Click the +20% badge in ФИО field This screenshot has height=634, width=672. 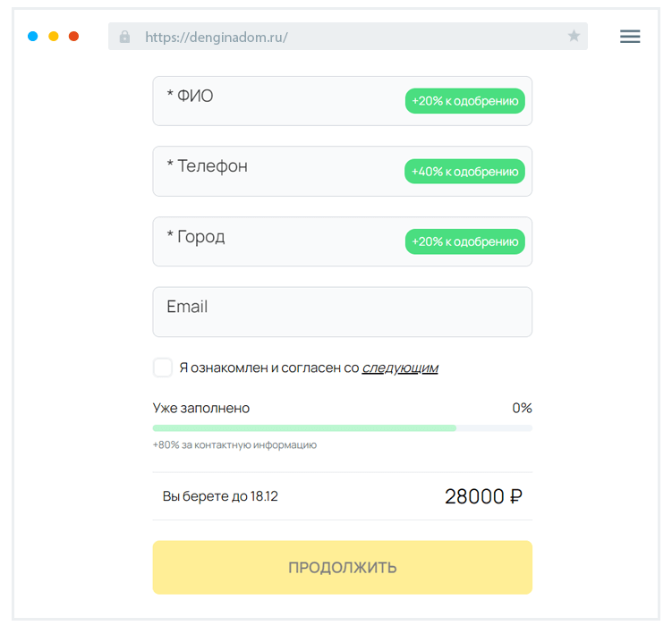[465, 101]
